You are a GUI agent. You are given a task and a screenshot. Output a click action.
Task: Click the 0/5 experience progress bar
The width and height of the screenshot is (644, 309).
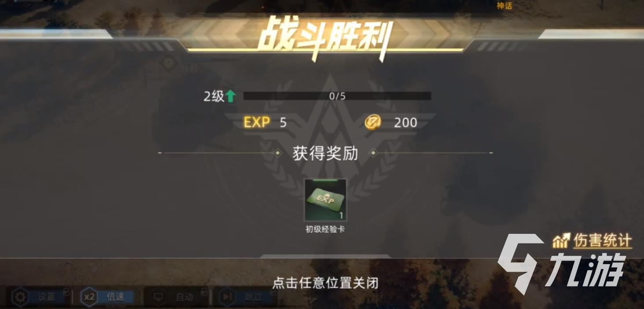tap(337, 96)
